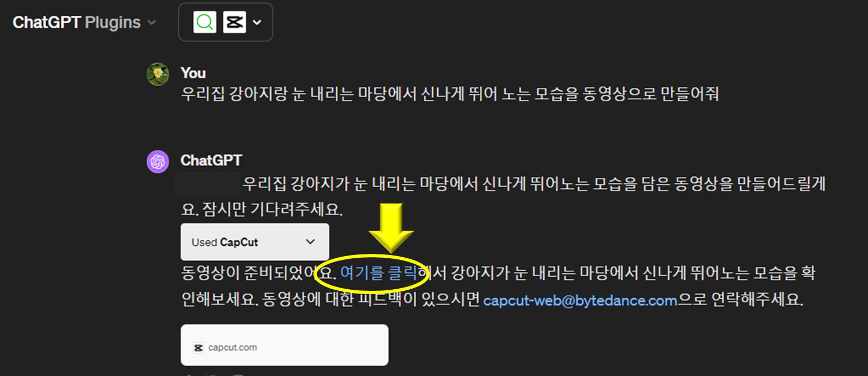Click the purple ChatGPT avatar icon
Viewport: 868px width, 376px height.
[158, 162]
